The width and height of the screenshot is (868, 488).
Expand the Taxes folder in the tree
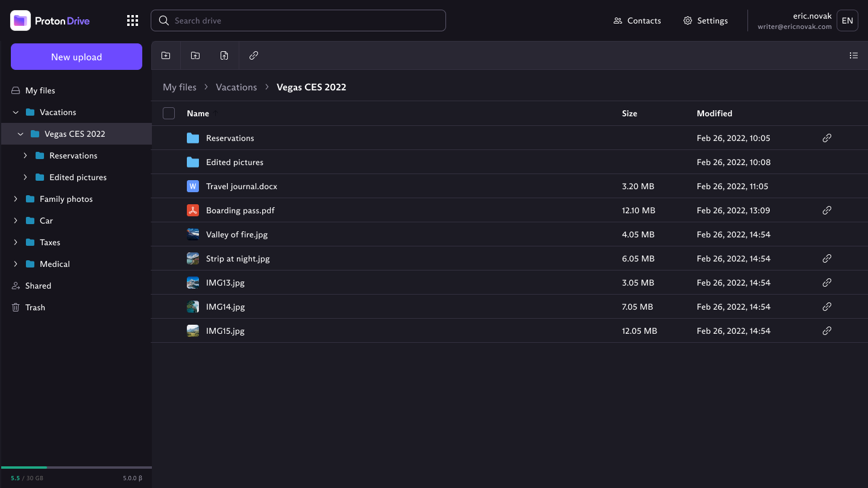(15, 242)
